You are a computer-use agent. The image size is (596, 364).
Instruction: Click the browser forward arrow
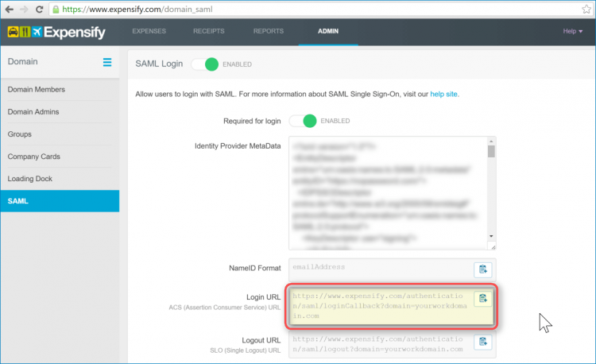pyautogui.click(x=25, y=10)
